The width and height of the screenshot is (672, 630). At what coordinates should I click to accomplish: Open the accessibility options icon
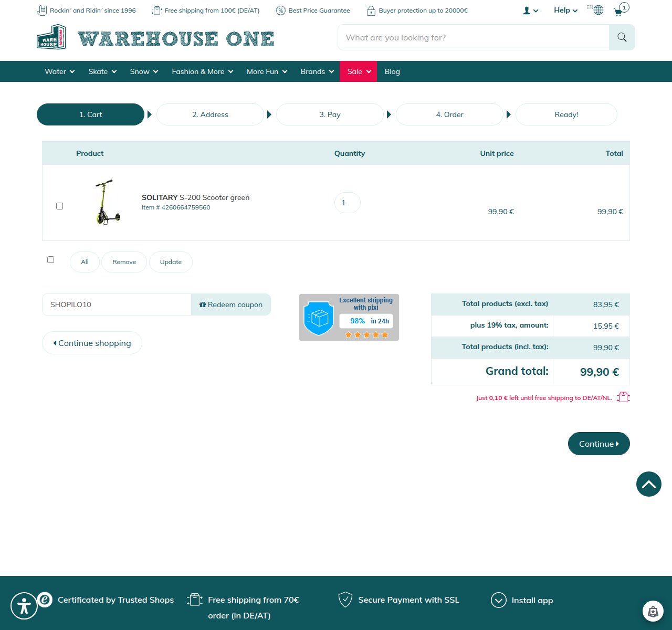click(24, 606)
